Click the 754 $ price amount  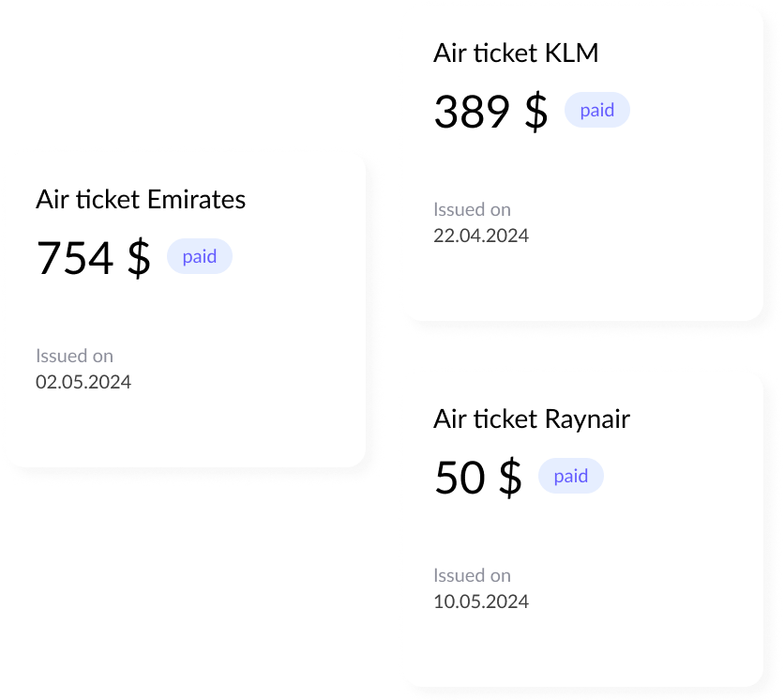coord(94,258)
